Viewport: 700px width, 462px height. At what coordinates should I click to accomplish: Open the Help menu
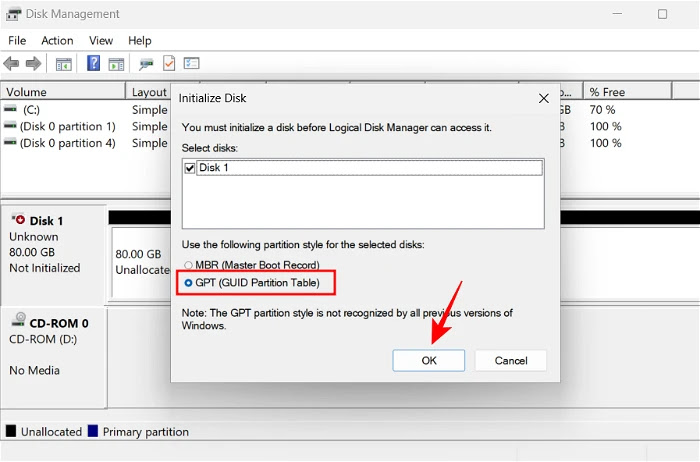point(140,41)
